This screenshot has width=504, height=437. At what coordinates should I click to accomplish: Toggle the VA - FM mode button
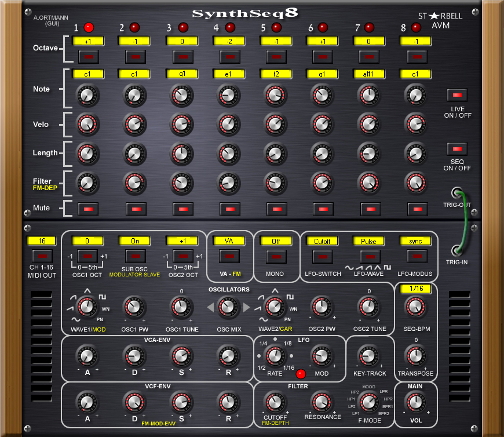point(229,256)
